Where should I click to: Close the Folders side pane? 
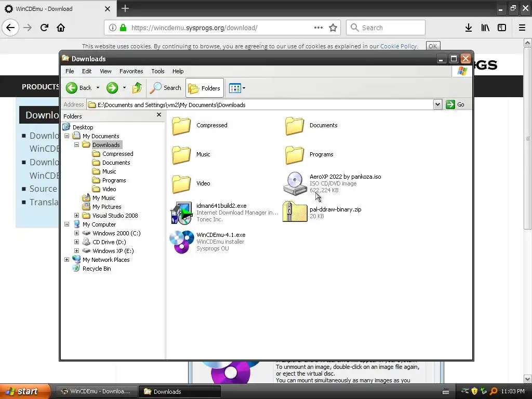(159, 115)
